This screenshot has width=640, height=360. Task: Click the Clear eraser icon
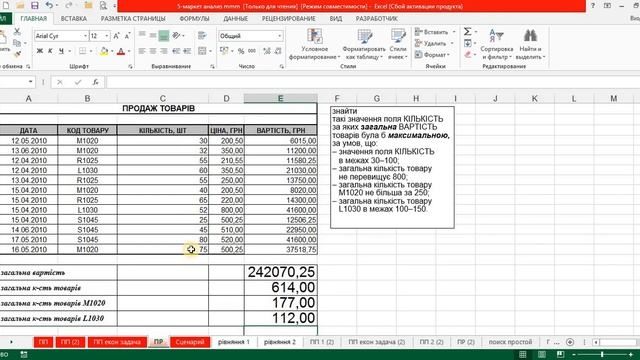click(468, 54)
